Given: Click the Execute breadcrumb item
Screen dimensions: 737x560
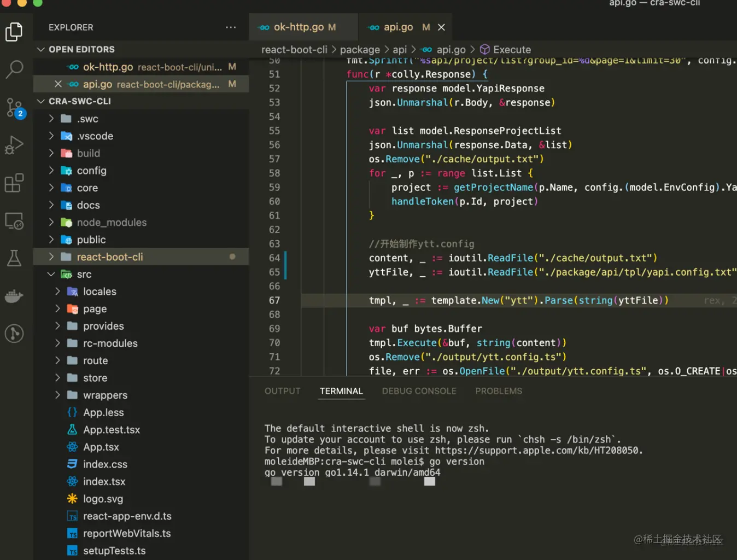Looking at the screenshot, I should [x=511, y=50].
